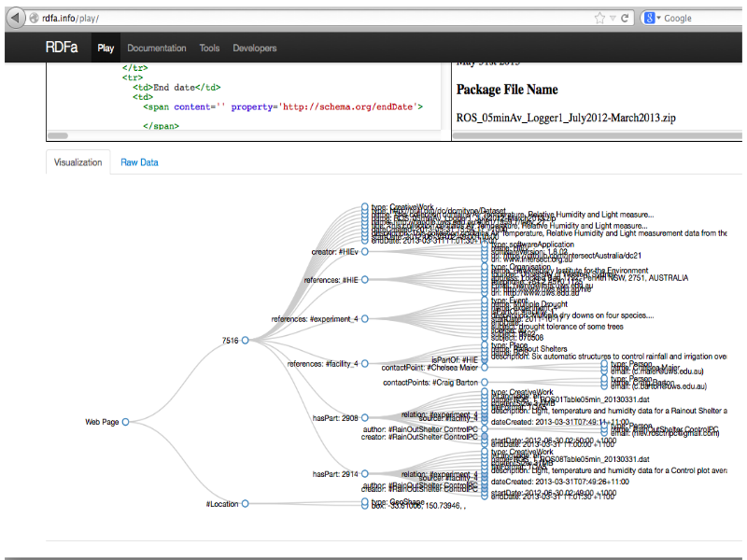Go to the Developers navigation link
747x560 pixels.
point(255,48)
